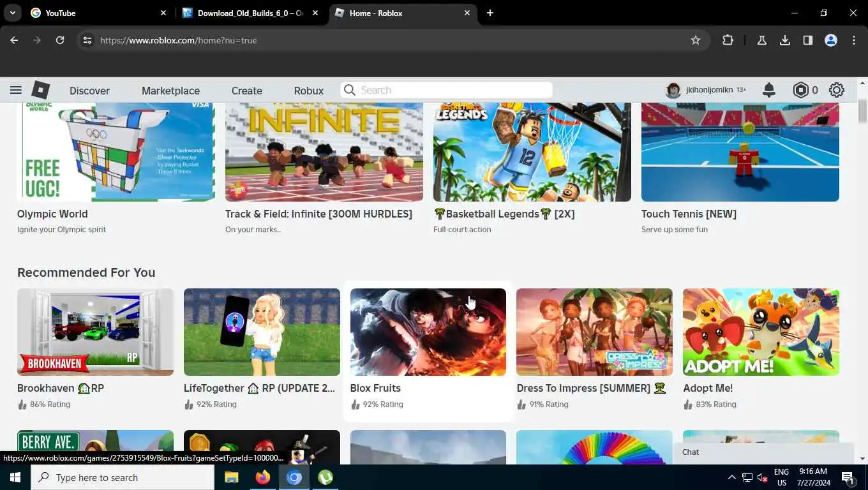This screenshot has width=868, height=490.
Task: Open the LifeTogether RP thumbnail
Action: coord(262,332)
